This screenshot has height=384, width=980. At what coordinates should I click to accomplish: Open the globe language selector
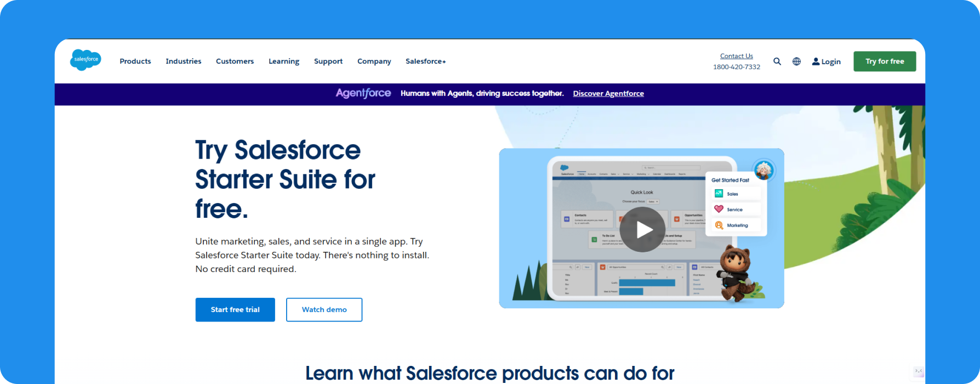(796, 61)
